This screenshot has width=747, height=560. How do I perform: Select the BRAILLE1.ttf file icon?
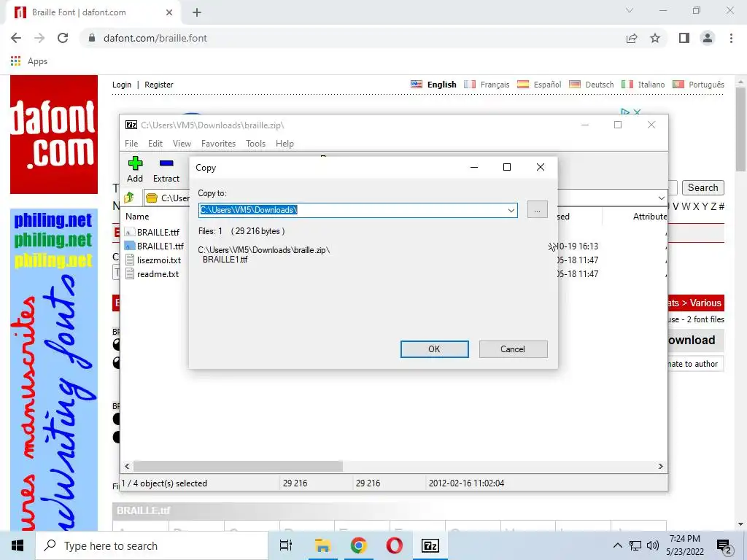tap(129, 246)
